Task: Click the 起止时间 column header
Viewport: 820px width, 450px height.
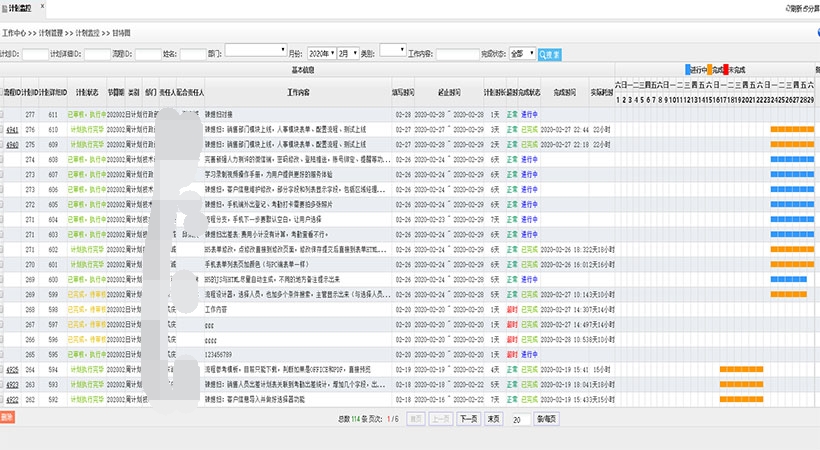Action: 449,92
